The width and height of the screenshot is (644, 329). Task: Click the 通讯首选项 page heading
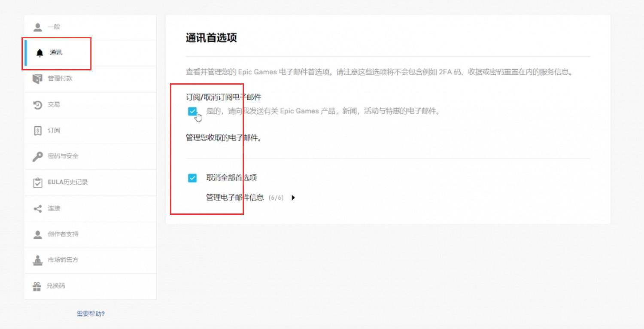tap(211, 37)
